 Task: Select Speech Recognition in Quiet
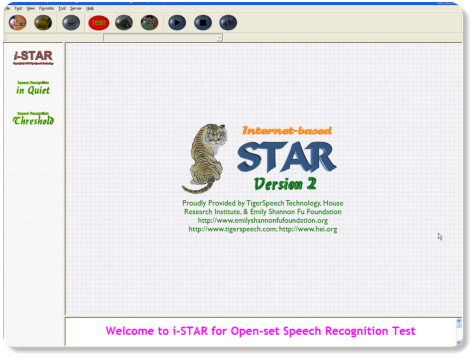point(33,88)
